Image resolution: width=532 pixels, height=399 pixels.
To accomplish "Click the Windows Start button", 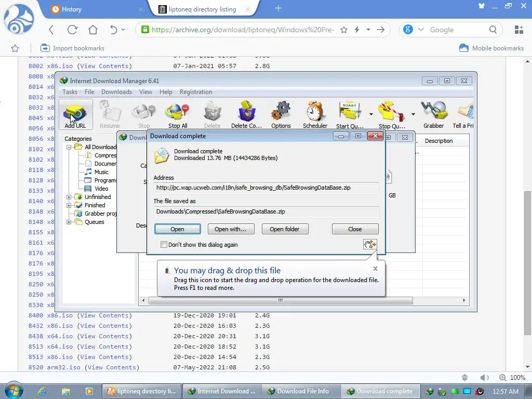I will 14,391.
